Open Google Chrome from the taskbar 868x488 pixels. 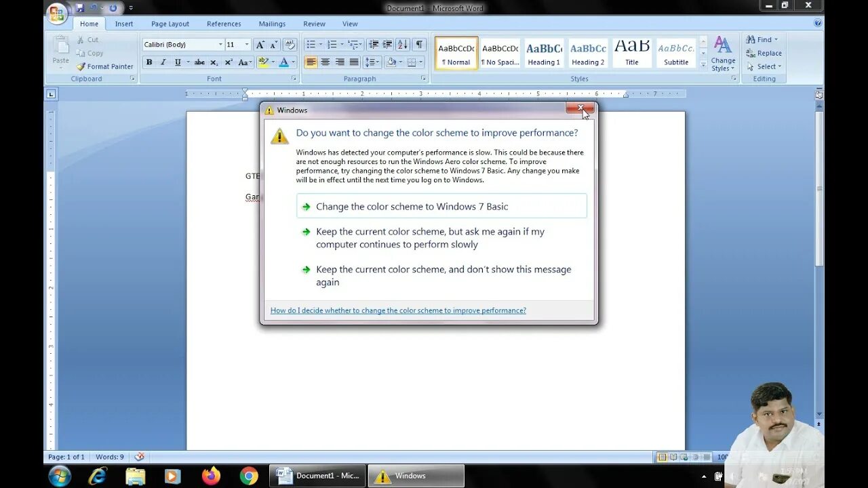pos(249,476)
